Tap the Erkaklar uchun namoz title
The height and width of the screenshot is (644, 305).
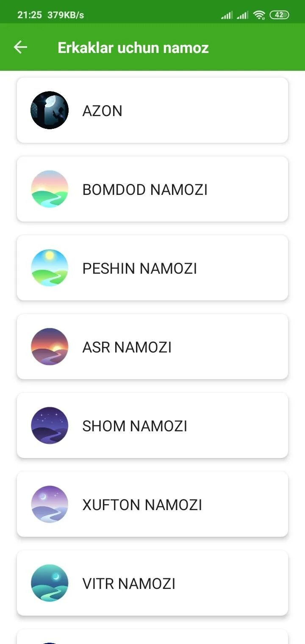point(133,47)
